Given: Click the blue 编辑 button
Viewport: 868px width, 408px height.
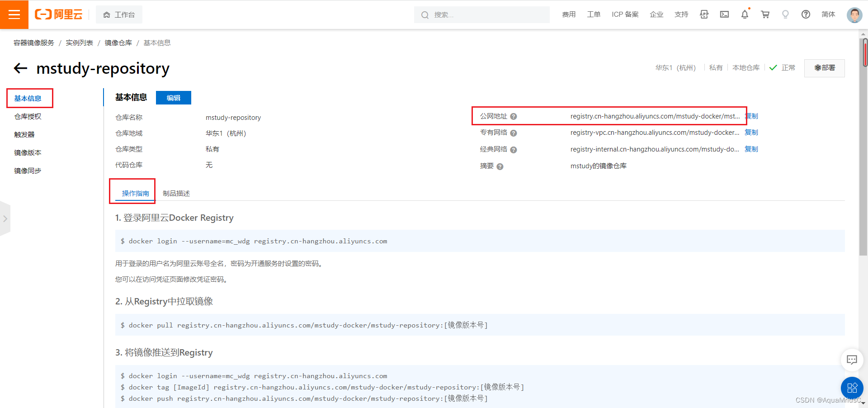Looking at the screenshot, I should pyautogui.click(x=173, y=98).
